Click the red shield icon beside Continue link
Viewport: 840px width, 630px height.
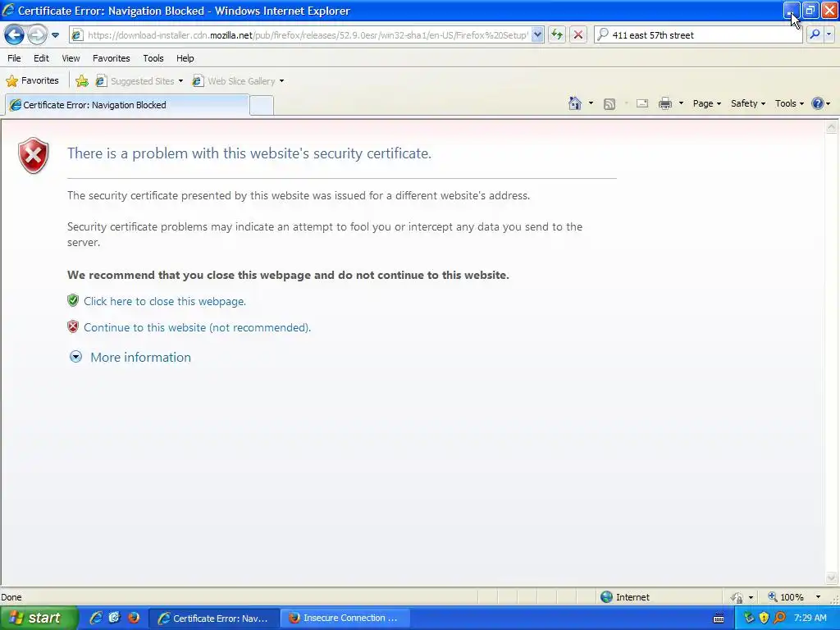click(73, 326)
